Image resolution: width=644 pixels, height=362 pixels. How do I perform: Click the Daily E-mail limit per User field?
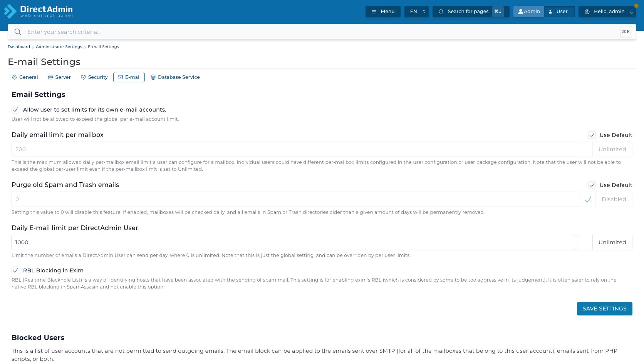click(293, 242)
